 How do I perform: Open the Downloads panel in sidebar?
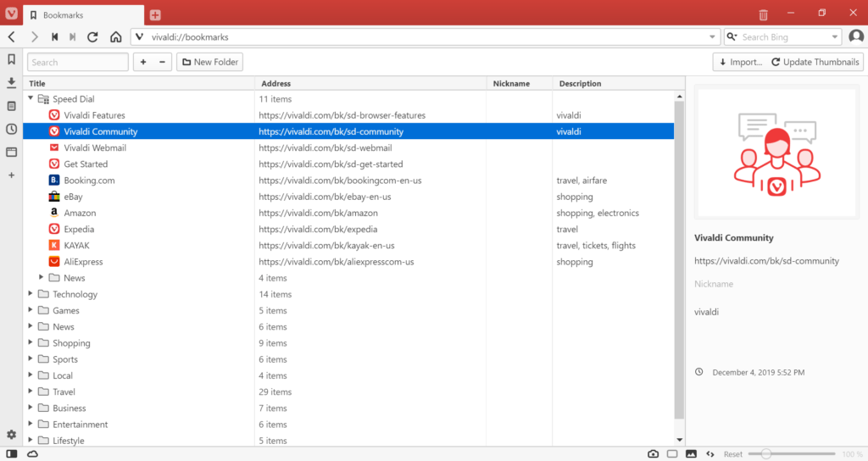tap(11, 82)
